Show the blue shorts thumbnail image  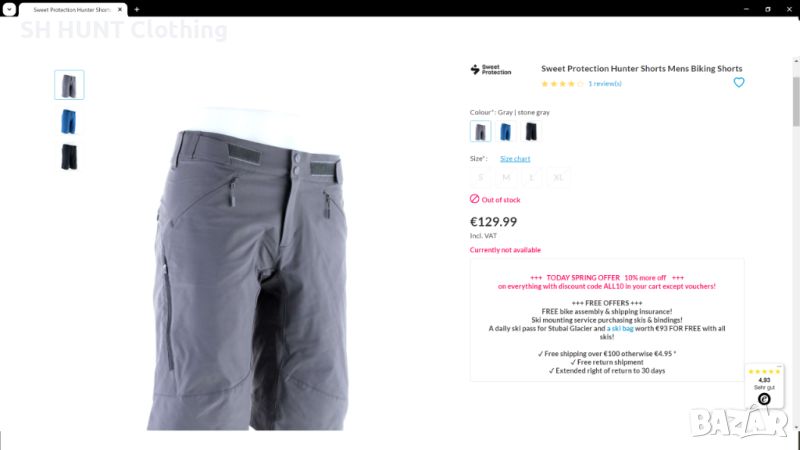[x=69, y=121]
